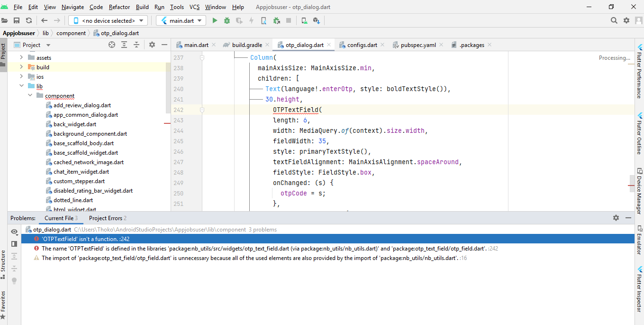644x325 pixels.
Task: Click the Save All toolbar icon
Action: tap(17, 20)
